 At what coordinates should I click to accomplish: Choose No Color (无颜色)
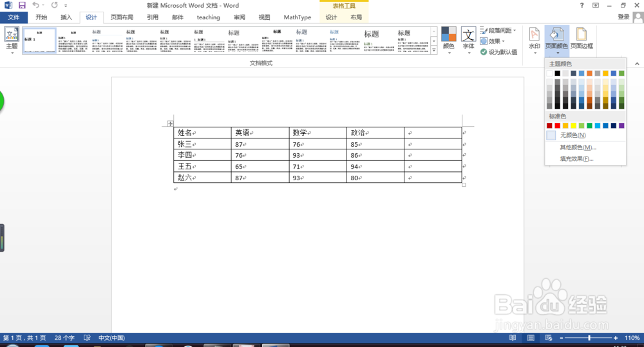click(x=585, y=135)
